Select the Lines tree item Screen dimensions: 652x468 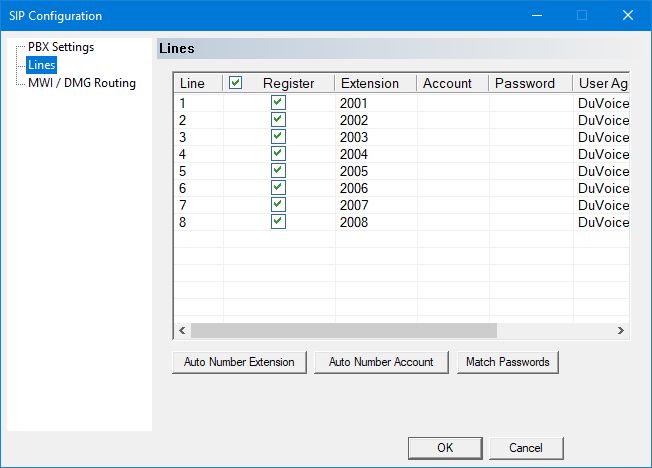[x=42, y=65]
